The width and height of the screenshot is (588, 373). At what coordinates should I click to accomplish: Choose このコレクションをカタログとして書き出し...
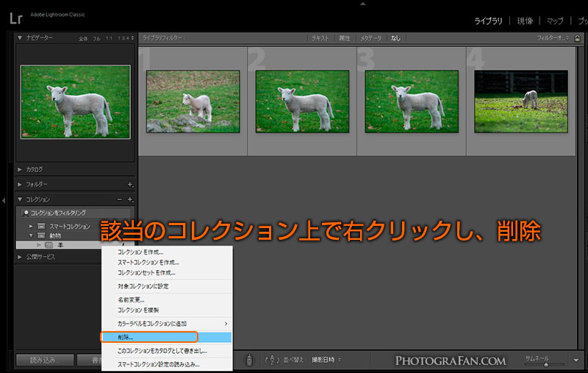point(167,351)
